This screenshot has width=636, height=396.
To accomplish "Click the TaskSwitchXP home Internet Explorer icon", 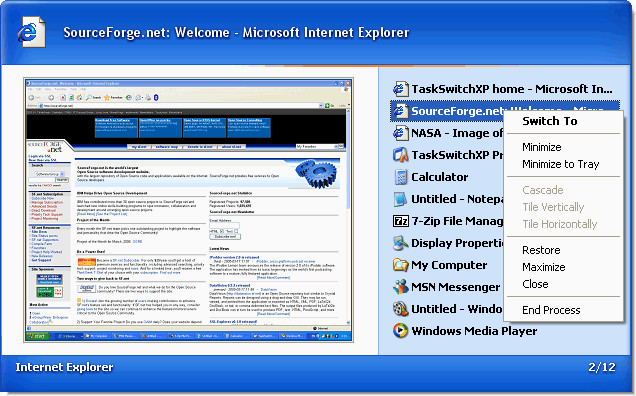I will (x=400, y=89).
